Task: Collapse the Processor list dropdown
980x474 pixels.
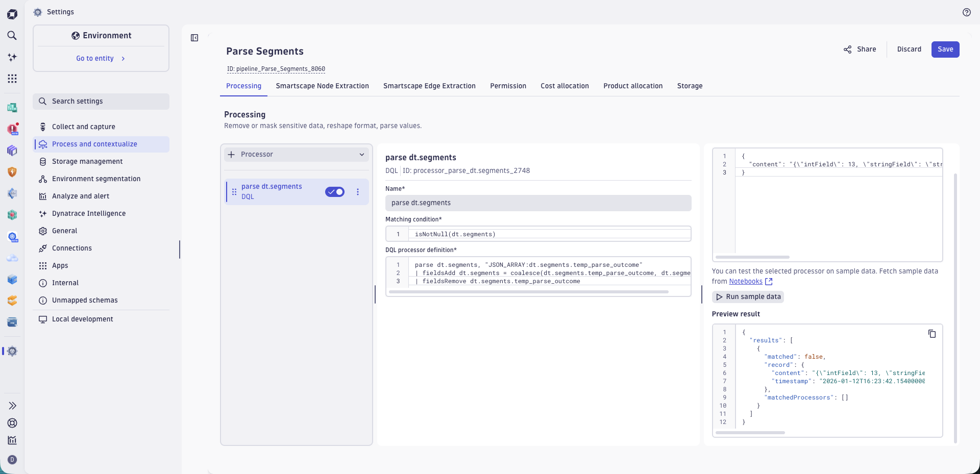Action: click(362, 154)
